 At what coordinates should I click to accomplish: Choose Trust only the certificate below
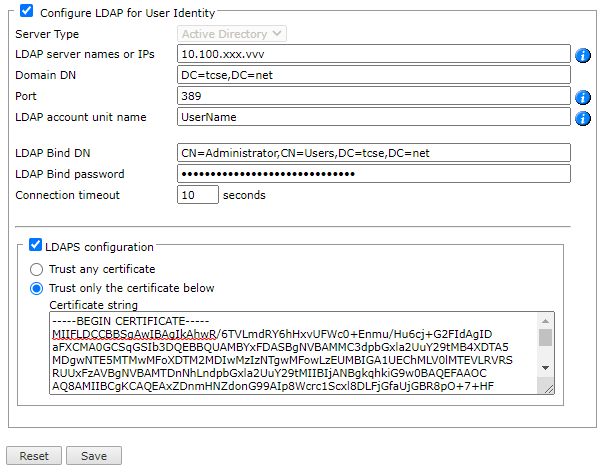pos(37,288)
